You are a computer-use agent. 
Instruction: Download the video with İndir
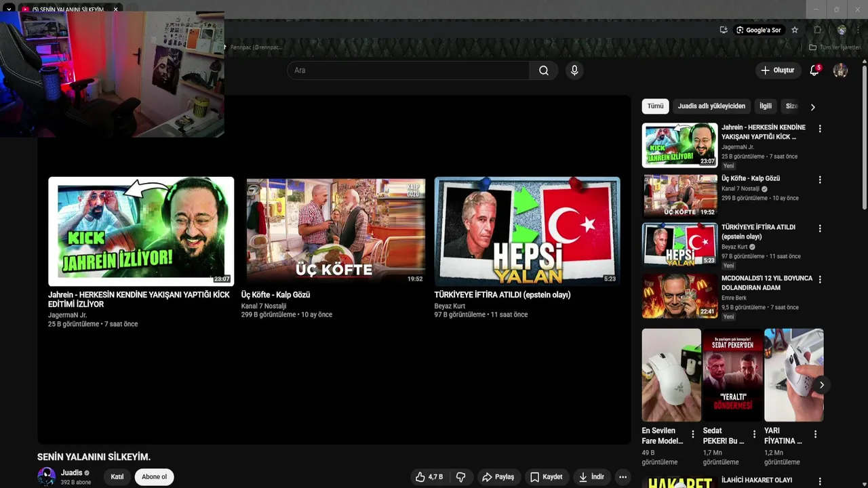tap(591, 477)
